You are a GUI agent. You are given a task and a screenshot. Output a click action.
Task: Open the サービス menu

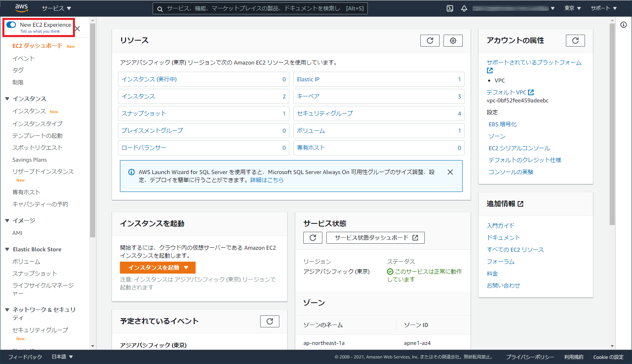tap(57, 8)
